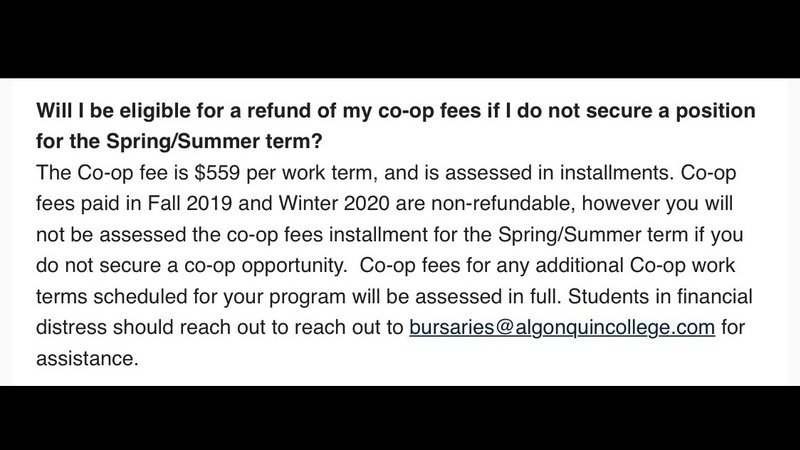Click the "$559" fee amount text
800x450 pixels.
[217, 172]
